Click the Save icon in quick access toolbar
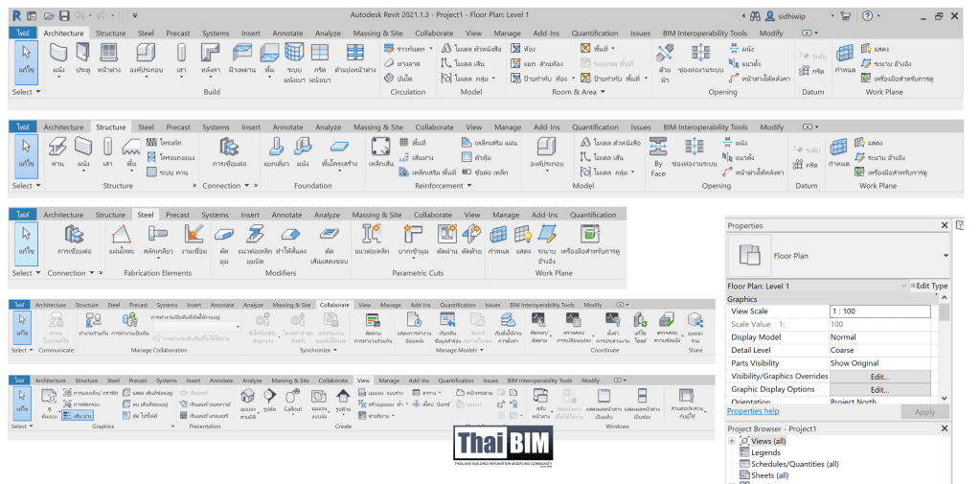This screenshot has width=980, height=484. 64,16
